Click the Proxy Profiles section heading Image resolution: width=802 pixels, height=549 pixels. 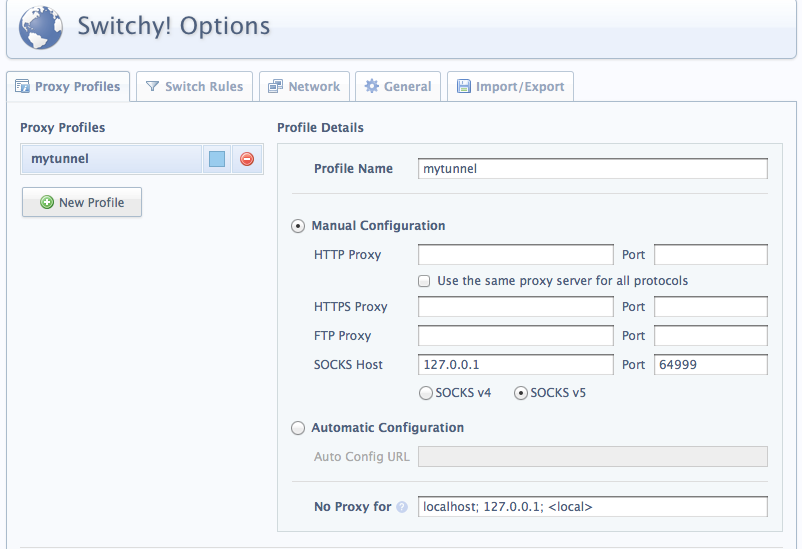pyautogui.click(x=62, y=128)
